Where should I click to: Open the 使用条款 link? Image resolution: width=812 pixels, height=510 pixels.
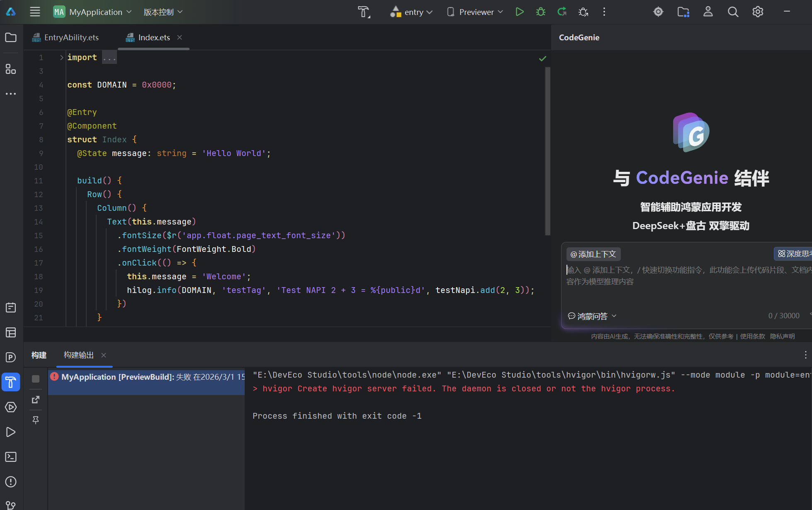(752, 336)
